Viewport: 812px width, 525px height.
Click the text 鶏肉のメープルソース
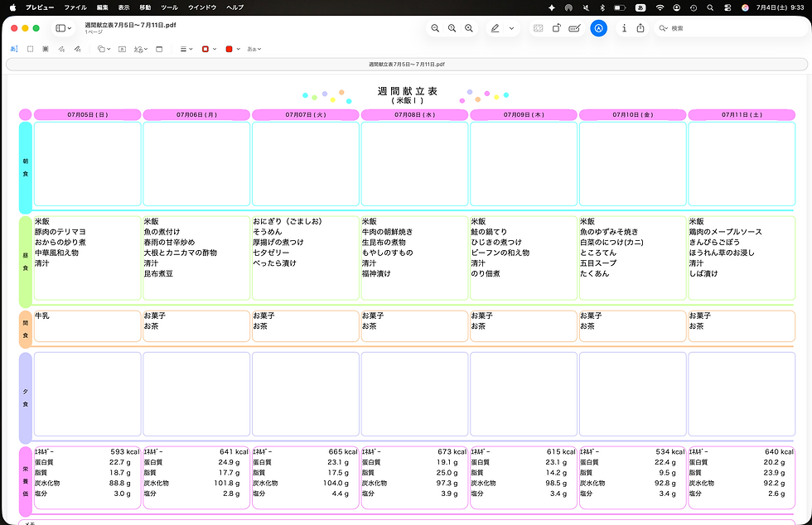(x=726, y=232)
